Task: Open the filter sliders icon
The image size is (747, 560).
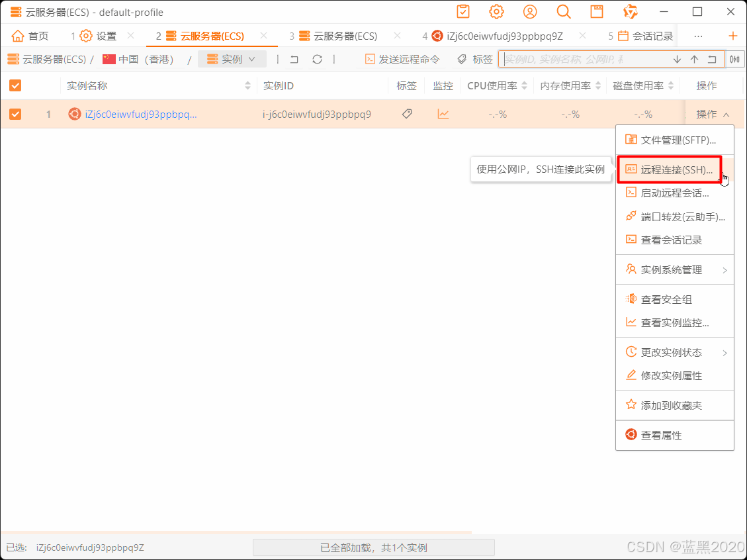Action: (735, 59)
